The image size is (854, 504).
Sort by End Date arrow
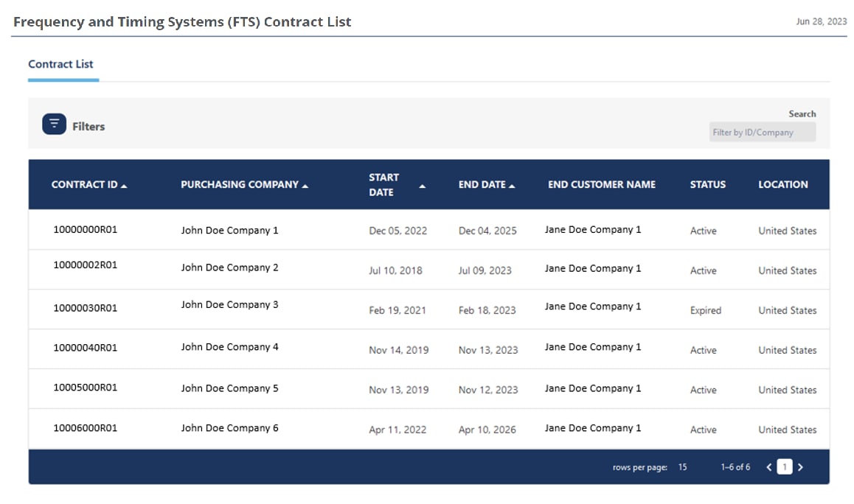pyautogui.click(x=512, y=186)
